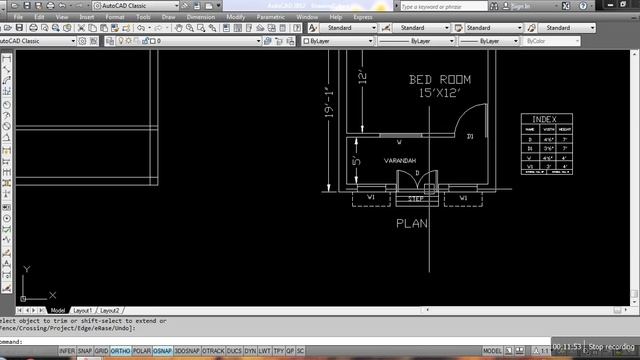The height and width of the screenshot is (360, 640).
Task: Switch to the Layout2 tab
Action: click(109, 311)
